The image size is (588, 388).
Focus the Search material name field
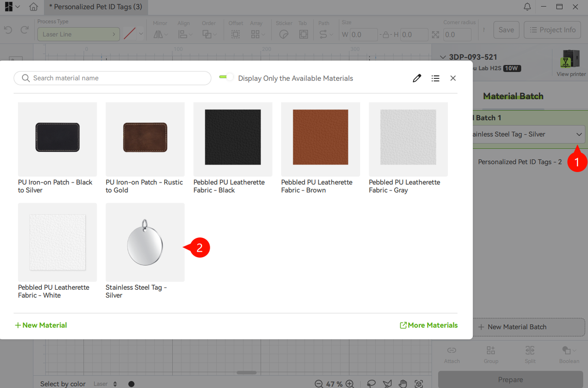pyautogui.click(x=113, y=78)
